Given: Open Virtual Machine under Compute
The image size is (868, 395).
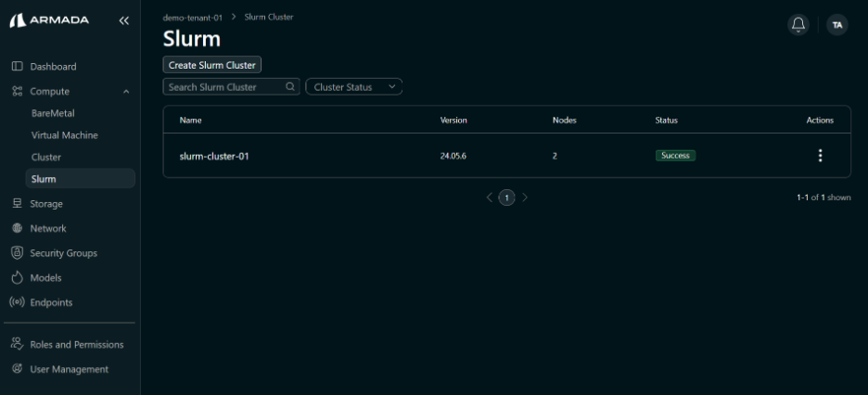Looking at the screenshot, I should click(65, 135).
